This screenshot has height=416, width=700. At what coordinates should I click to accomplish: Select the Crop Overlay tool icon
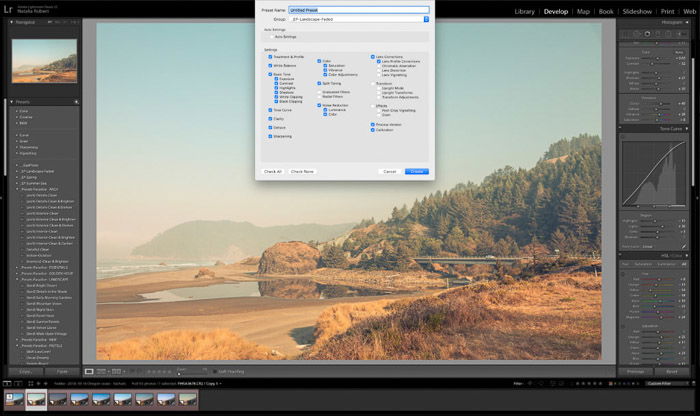click(627, 34)
